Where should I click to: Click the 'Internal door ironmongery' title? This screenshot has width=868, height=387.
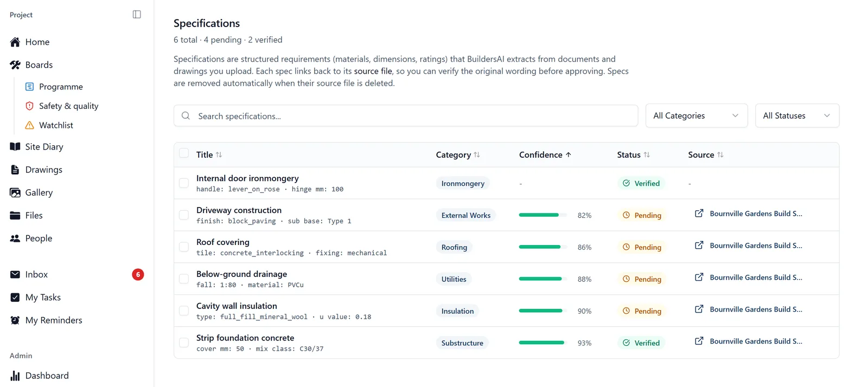click(x=247, y=178)
